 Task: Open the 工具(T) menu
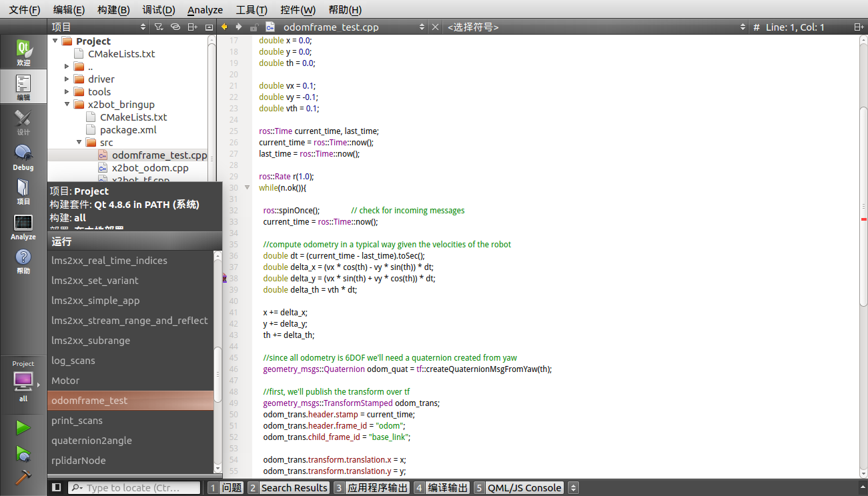[252, 9]
